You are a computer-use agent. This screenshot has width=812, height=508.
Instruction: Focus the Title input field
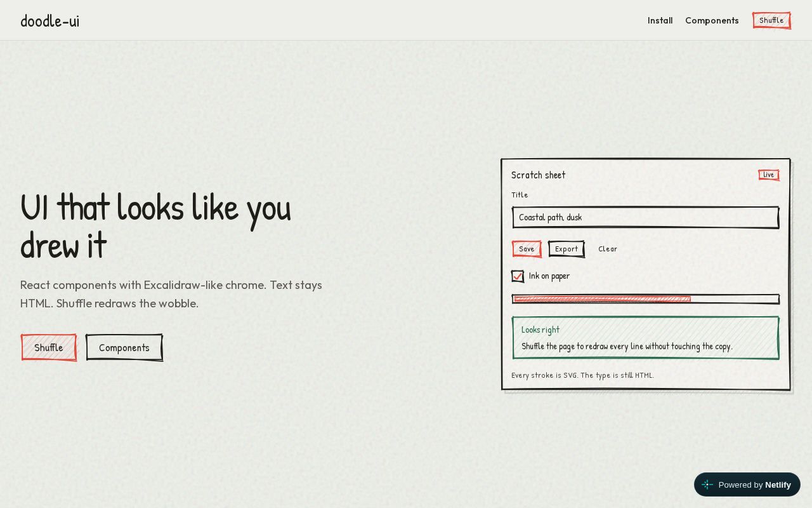pos(645,217)
